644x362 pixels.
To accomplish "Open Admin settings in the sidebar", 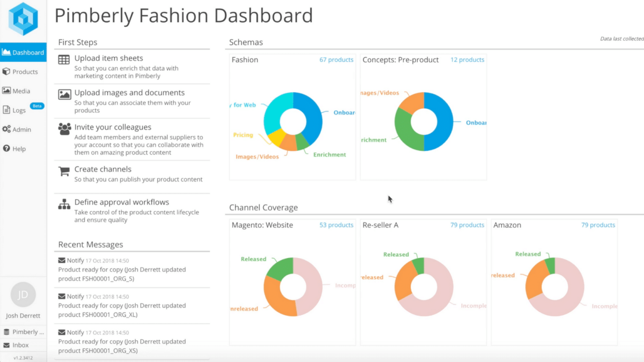I will point(23,129).
